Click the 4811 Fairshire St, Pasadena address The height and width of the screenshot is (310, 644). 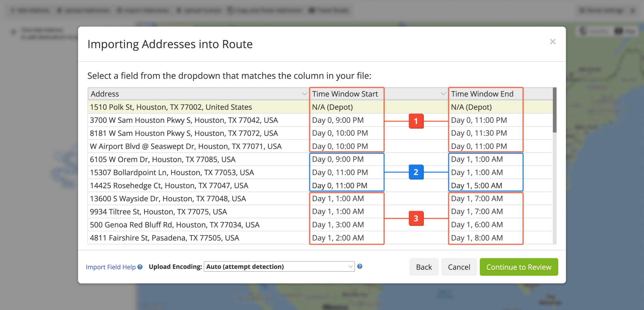coord(164,238)
